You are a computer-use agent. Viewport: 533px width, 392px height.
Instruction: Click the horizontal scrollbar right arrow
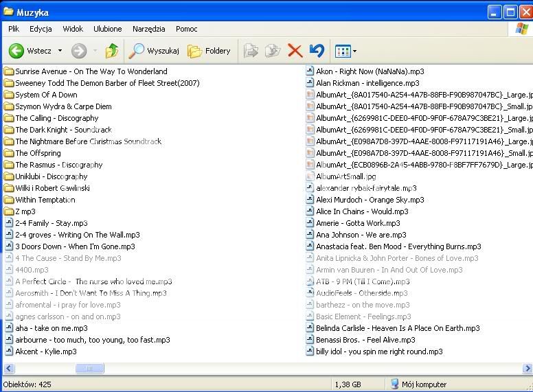[x=527, y=369]
